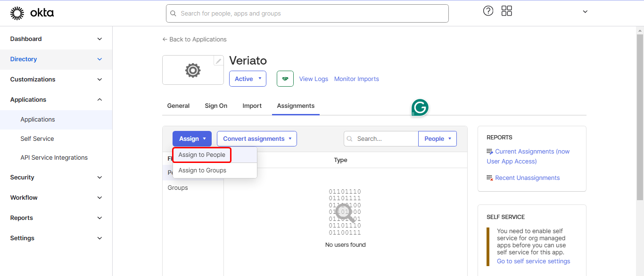Click Back to Applications link
Screen dimensions: 644x276
(194, 40)
